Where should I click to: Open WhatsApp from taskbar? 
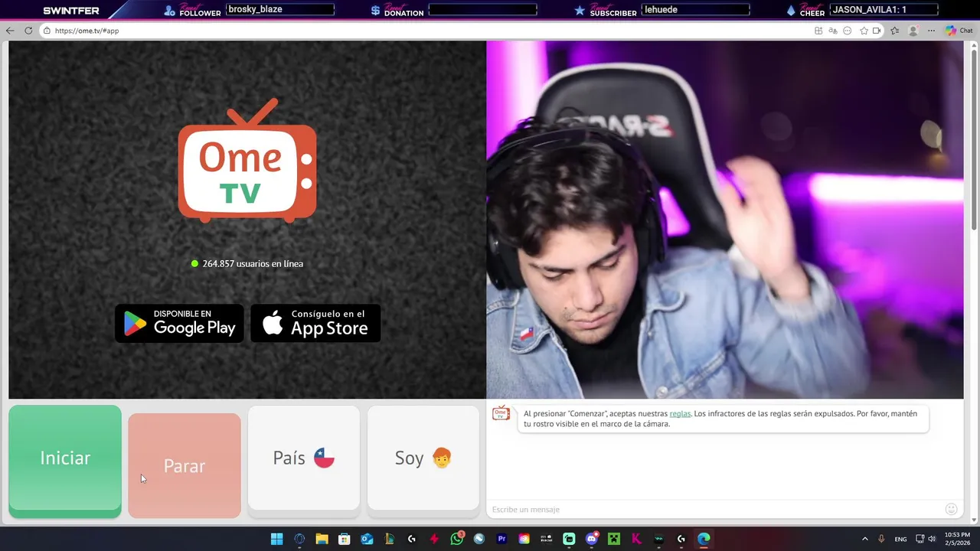coord(457,539)
